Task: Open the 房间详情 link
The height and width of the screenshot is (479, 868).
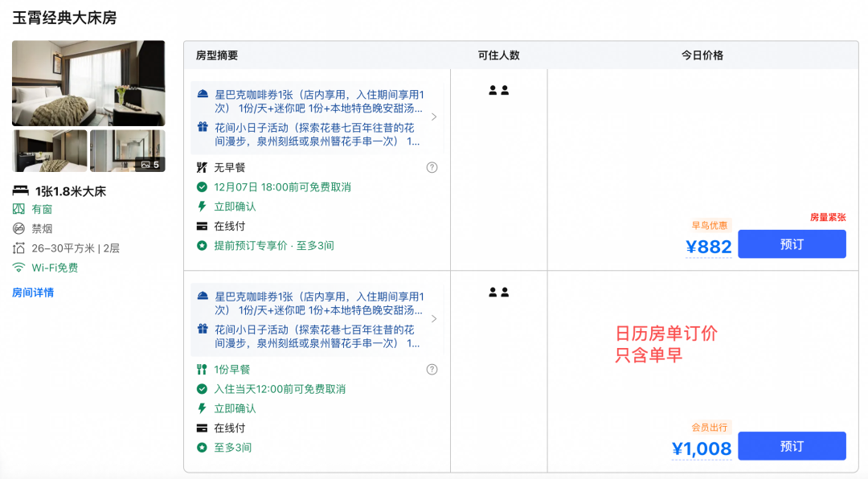Action: [33, 293]
